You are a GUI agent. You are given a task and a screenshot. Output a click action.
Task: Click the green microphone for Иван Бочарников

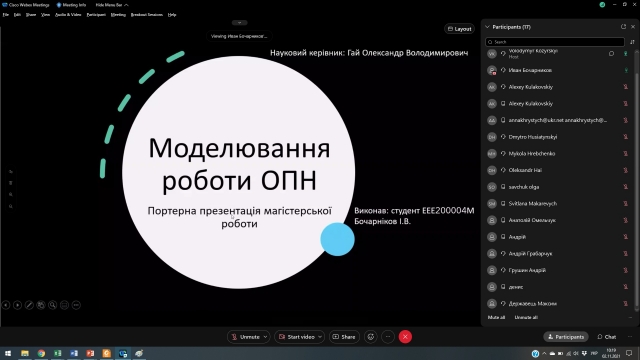[626, 70]
